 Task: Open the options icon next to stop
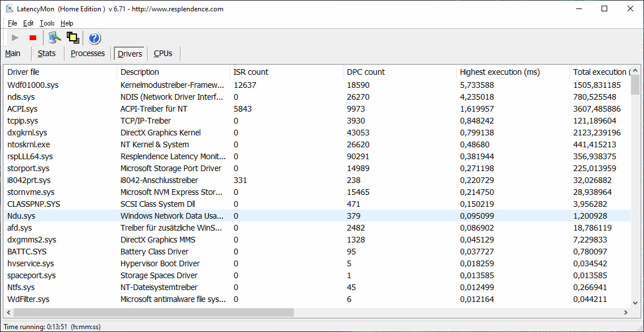click(x=54, y=38)
